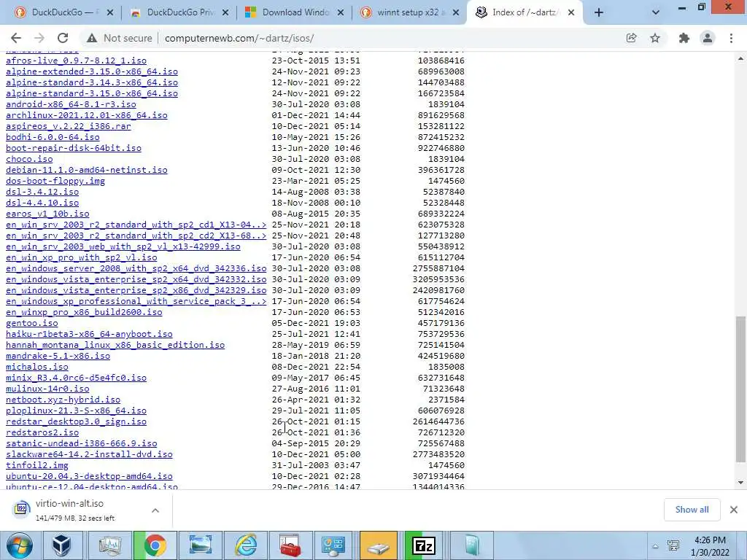The image size is (747, 560).
Task: Open the Windows Start menu
Action: (19, 545)
